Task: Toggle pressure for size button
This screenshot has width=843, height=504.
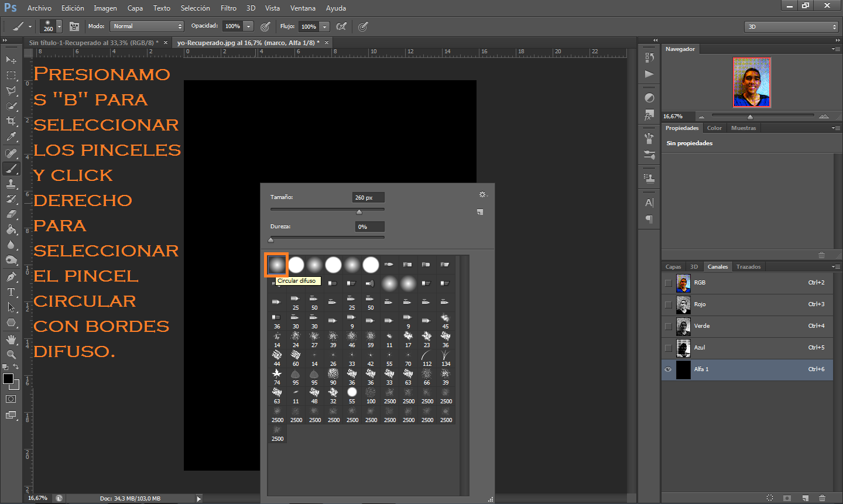Action: point(363,26)
